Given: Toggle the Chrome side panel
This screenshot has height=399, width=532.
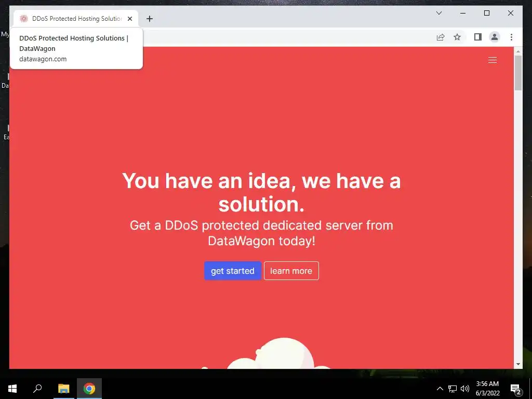Looking at the screenshot, I should [x=478, y=37].
